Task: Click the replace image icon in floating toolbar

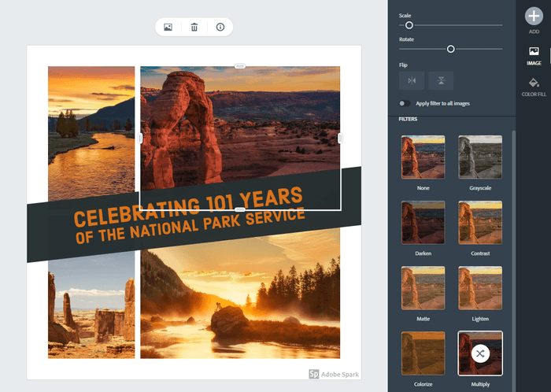Action: coord(168,28)
